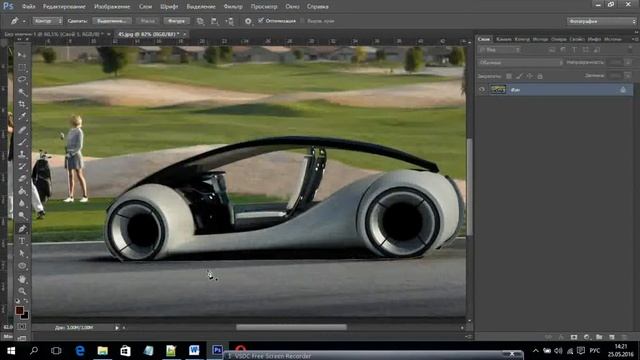Toggle lock transparent pixels
This screenshot has width=640, height=360.
tap(509, 76)
